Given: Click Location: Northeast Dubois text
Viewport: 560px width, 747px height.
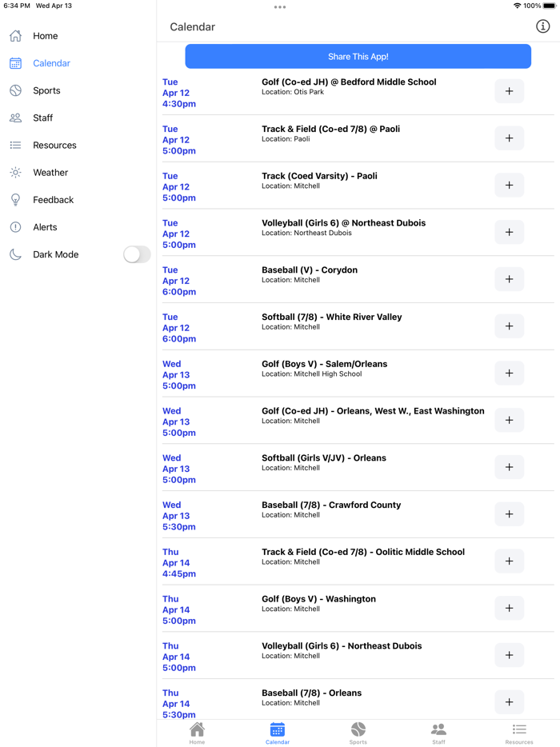Looking at the screenshot, I should pyautogui.click(x=306, y=233).
